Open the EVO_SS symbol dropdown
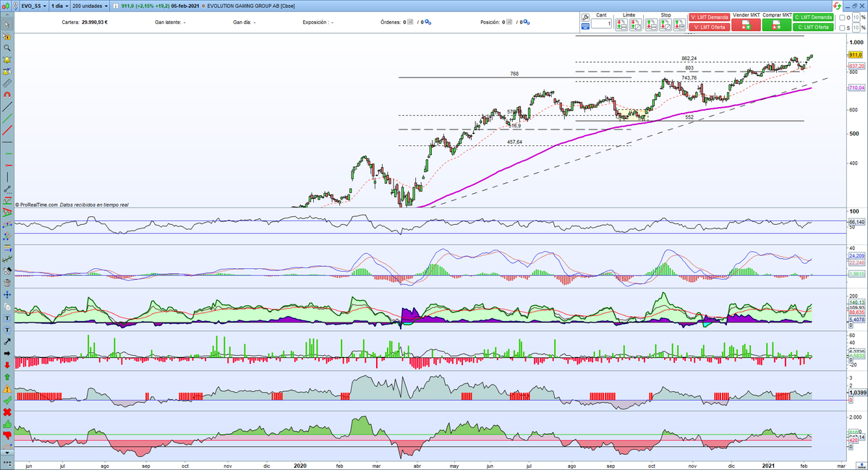 (33, 6)
